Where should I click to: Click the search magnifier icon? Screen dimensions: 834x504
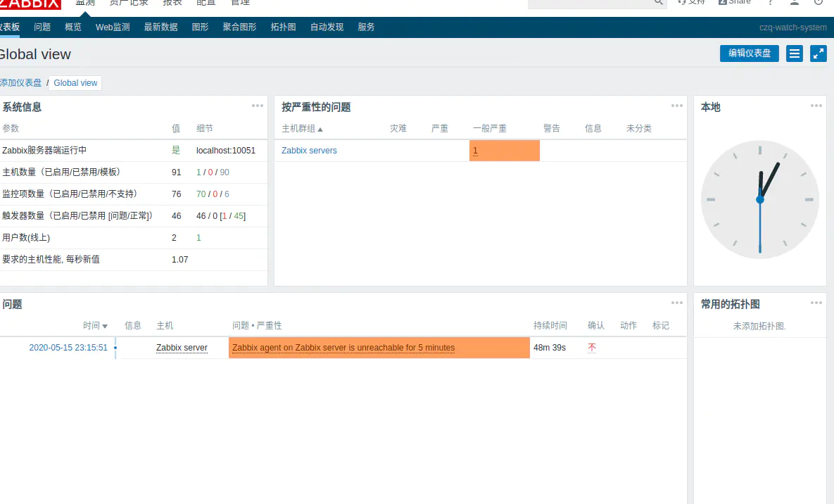pos(659,2)
